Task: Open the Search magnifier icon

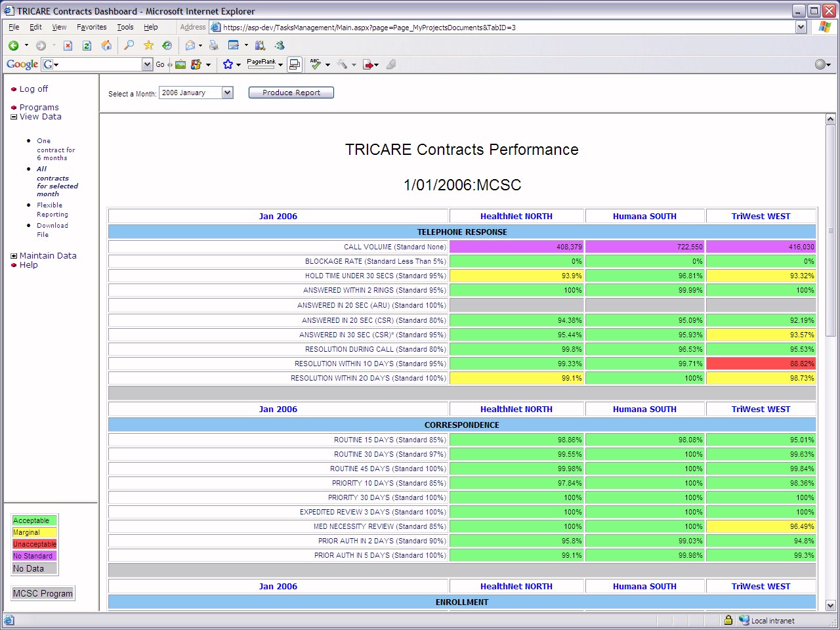Action: 129,45
